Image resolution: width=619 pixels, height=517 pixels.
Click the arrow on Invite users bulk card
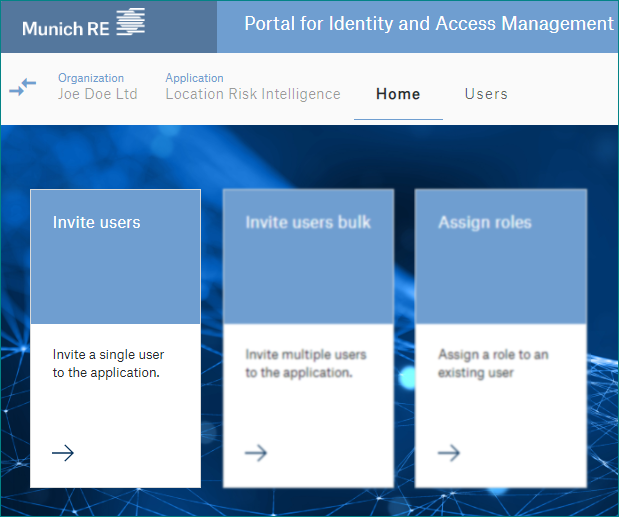(x=256, y=453)
